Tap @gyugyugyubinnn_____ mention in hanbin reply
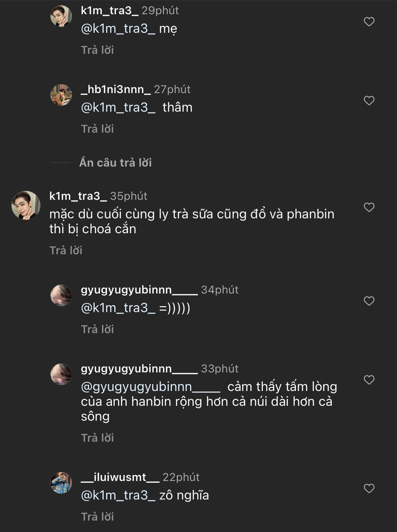 tap(150, 387)
